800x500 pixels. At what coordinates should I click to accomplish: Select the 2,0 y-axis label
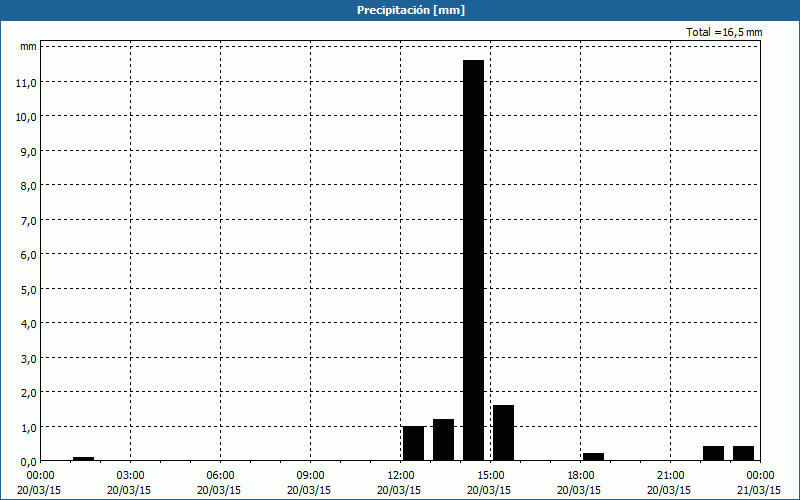coord(29,393)
